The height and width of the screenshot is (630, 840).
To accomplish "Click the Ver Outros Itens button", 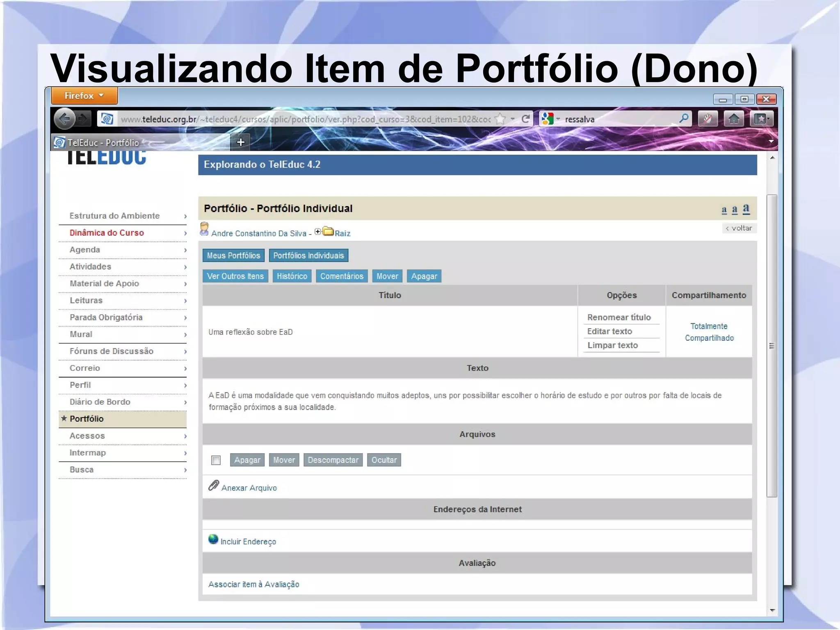I will [235, 276].
